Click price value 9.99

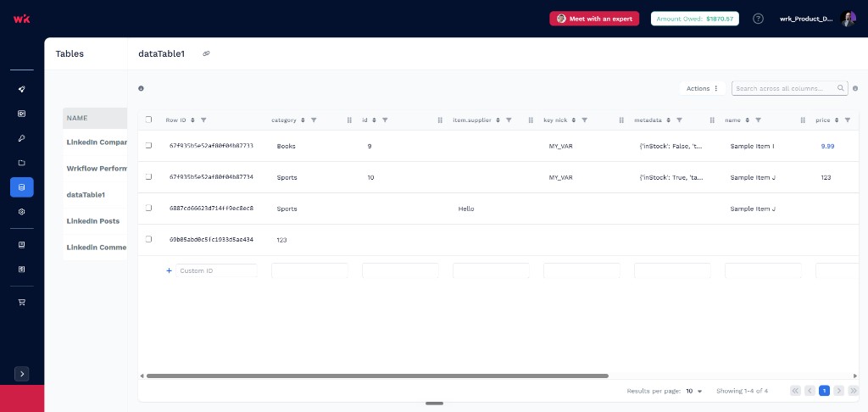pyautogui.click(x=827, y=146)
